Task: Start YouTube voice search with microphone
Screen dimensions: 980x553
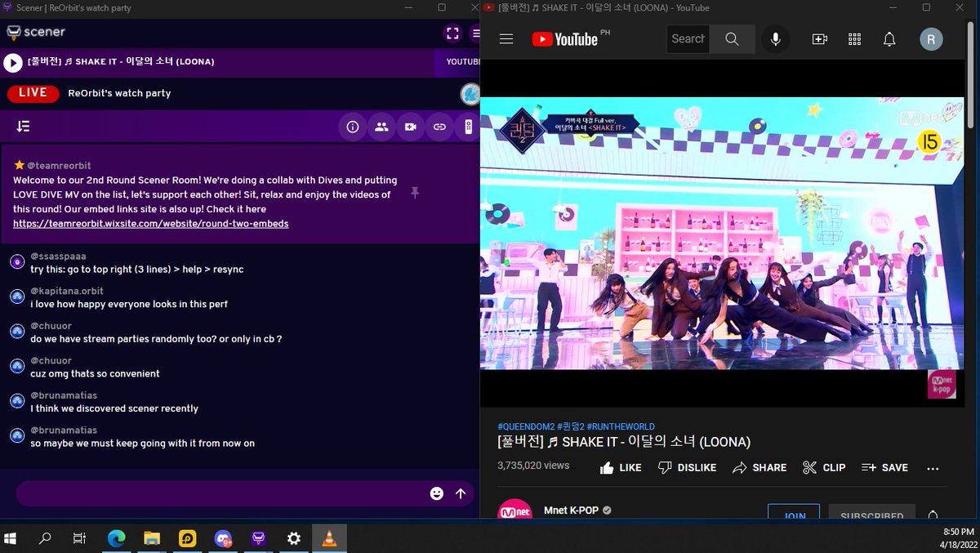Action: (x=776, y=39)
